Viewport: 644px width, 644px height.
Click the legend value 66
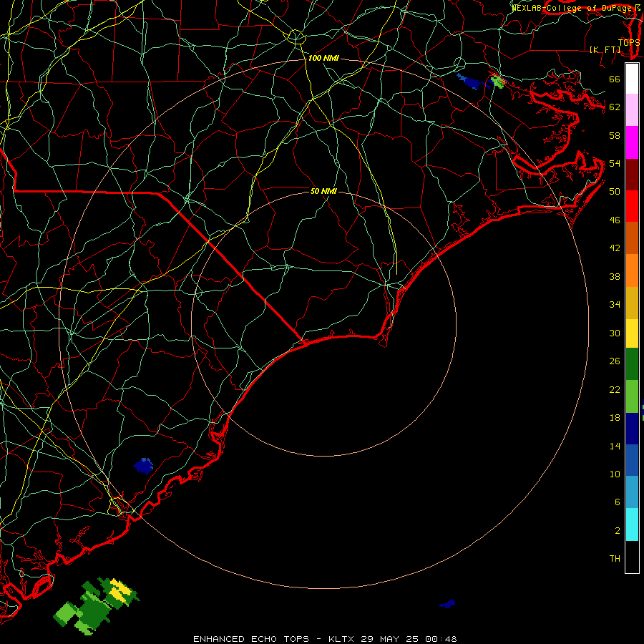pos(615,79)
